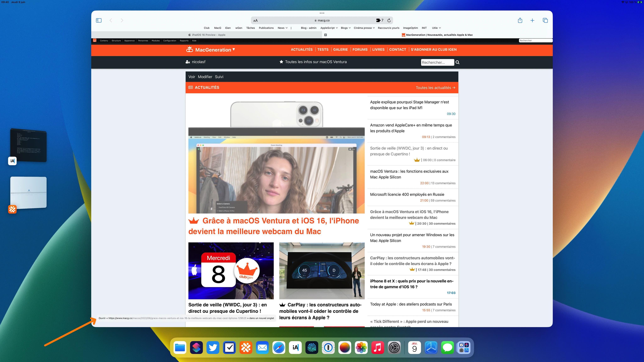Open the Rapports admin menu
This screenshot has width=644, height=362.
tap(184, 41)
